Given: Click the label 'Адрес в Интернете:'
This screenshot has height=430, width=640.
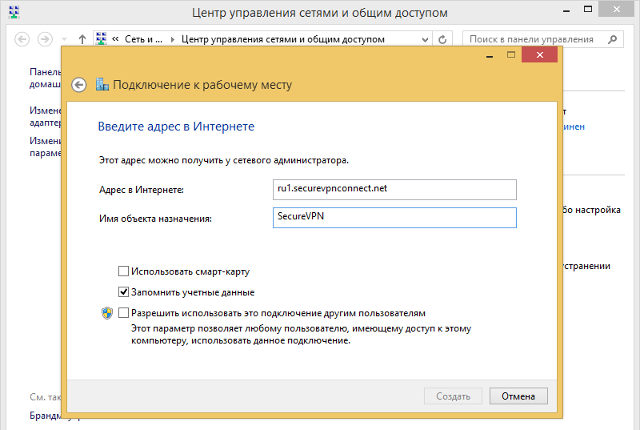Looking at the screenshot, I should click(141, 190).
